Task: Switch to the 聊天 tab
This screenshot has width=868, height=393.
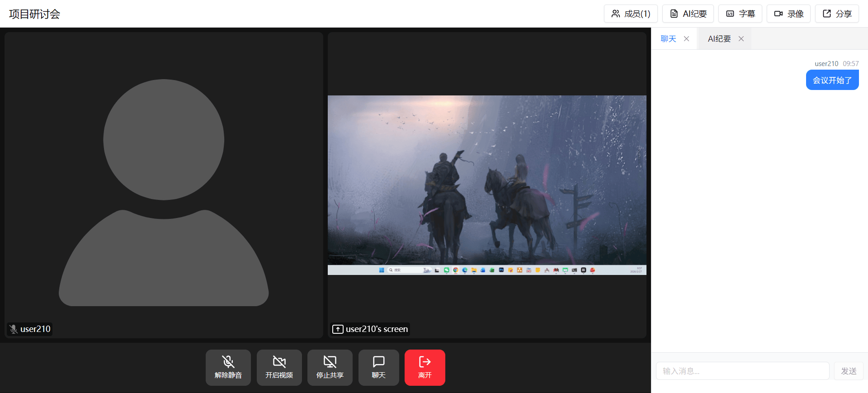Action: tap(668, 39)
